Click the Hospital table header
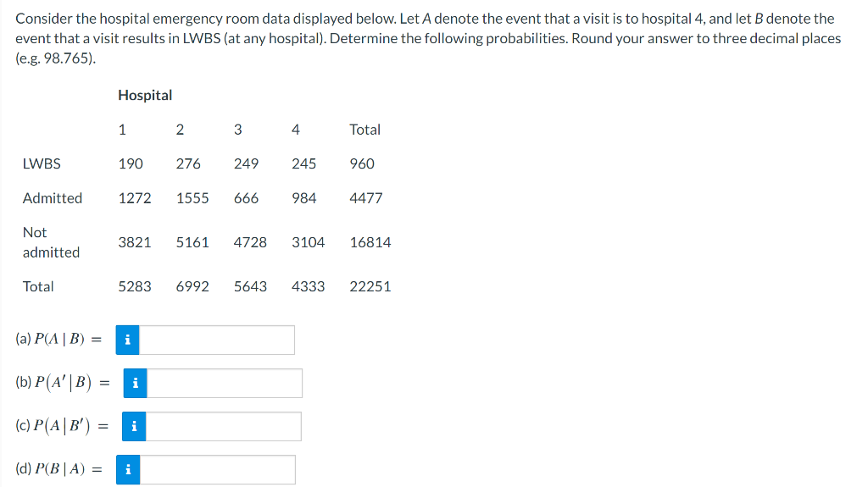The width and height of the screenshot is (868, 487). click(x=145, y=95)
